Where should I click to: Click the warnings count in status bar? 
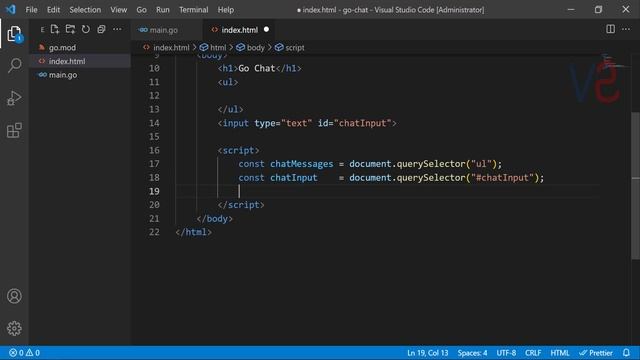(x=33, y=353)
